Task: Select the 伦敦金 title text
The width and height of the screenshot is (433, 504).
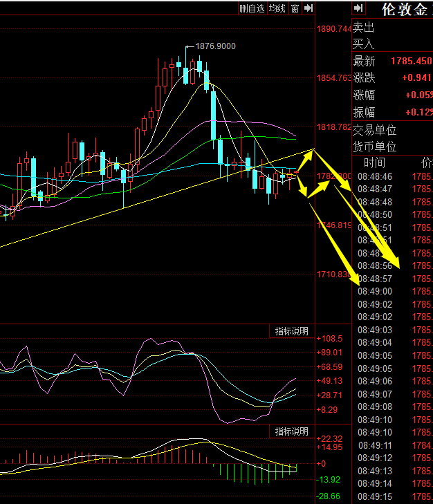Action: [x=405, y=10]
